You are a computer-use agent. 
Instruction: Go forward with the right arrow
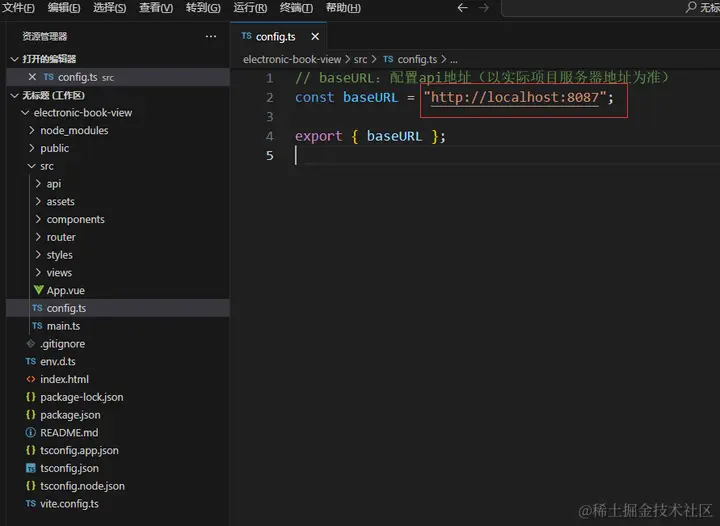[484, 8]
